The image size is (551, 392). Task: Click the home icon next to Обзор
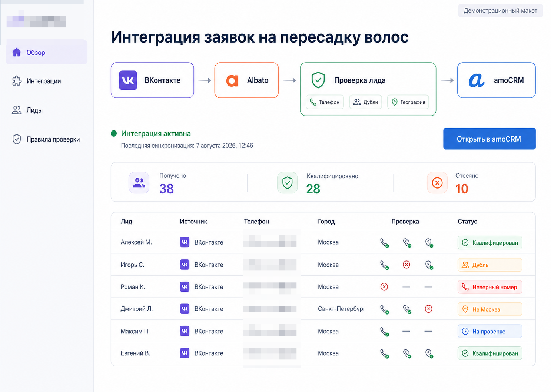pos(17,52)
